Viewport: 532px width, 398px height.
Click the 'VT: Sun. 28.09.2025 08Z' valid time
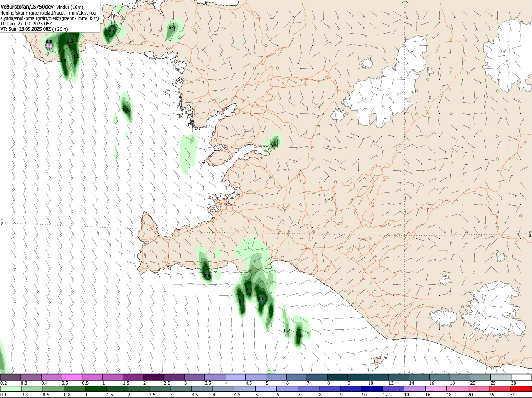coord(25,29)
